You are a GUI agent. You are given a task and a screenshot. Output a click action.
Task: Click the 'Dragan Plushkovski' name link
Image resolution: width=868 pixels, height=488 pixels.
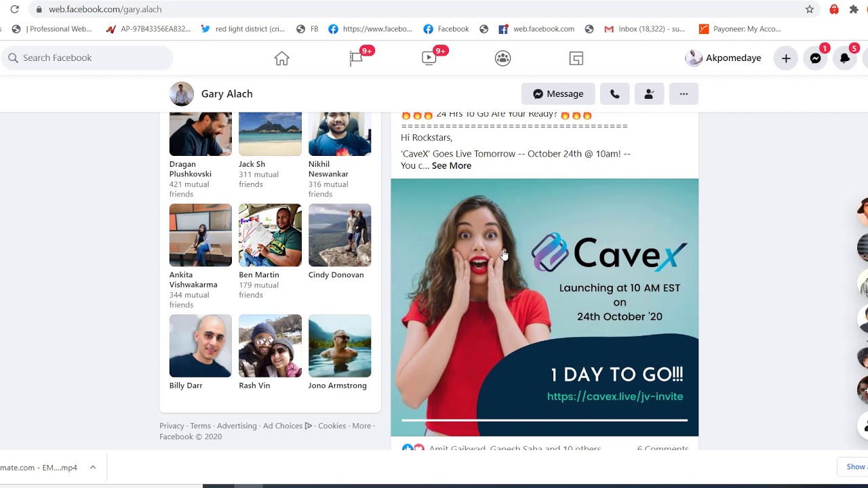click(x=191, y=169)
